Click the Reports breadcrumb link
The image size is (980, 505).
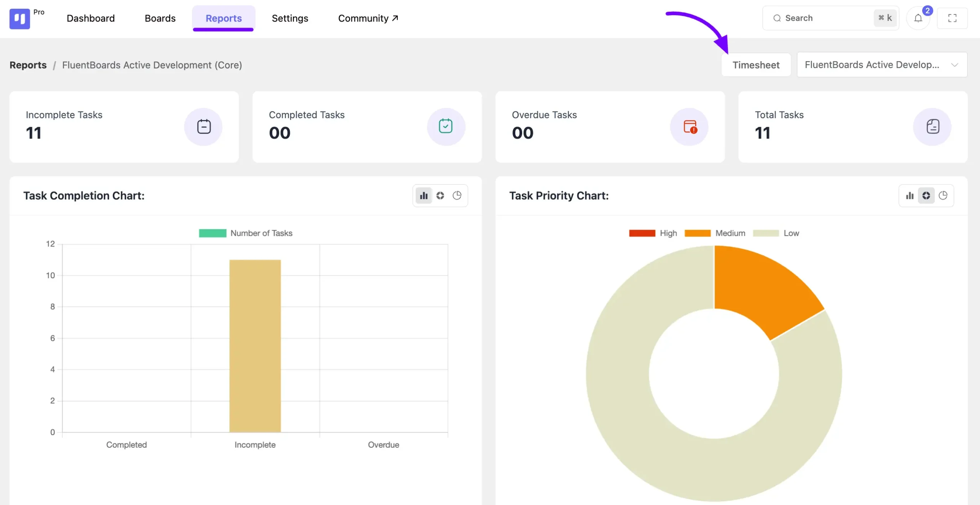28,65
